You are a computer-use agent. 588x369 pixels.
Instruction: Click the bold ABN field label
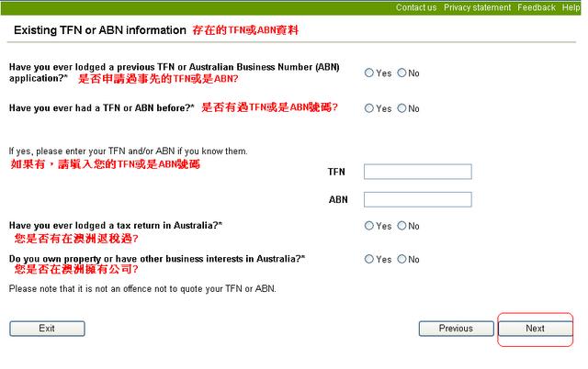pos(337,199)
